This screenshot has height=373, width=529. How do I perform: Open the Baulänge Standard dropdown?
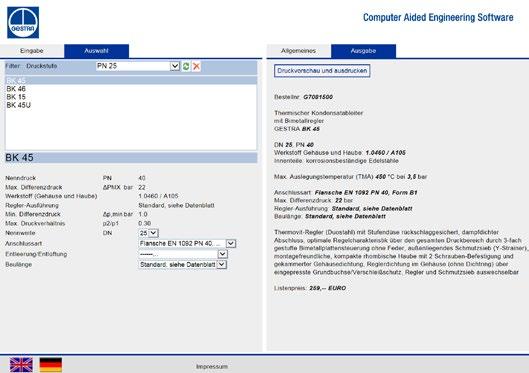[x=221, y=265]
